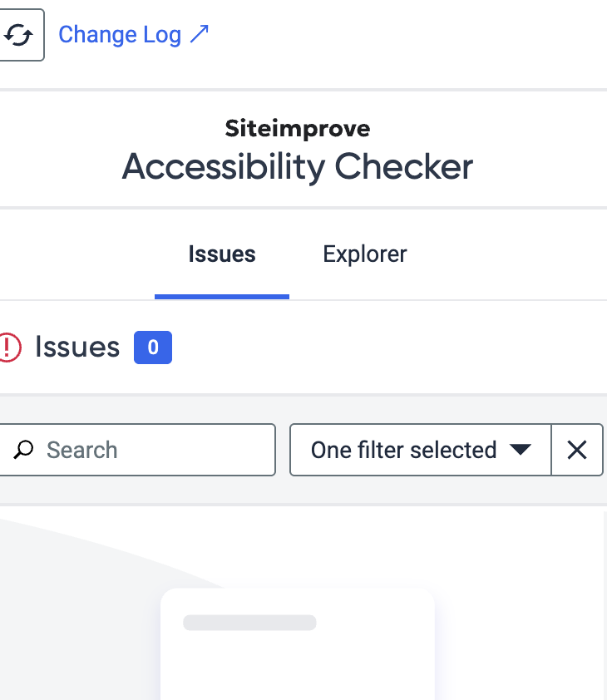Viewport: 607px width, 700px height.
Task: Switch to the Issues tab
Action: point(222,254)
